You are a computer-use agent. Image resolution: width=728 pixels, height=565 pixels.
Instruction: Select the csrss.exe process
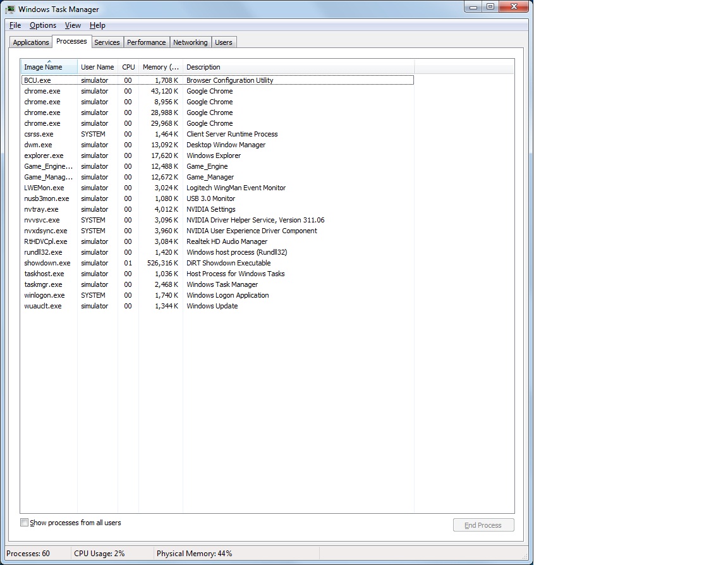coord(217,134)
